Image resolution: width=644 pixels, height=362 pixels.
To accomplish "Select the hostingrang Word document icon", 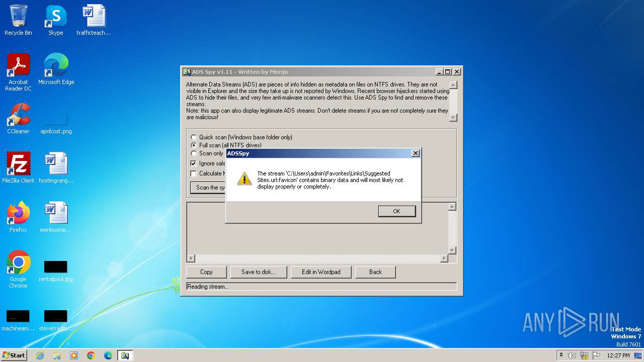I will pyautogui.click(x=56, y=168).
